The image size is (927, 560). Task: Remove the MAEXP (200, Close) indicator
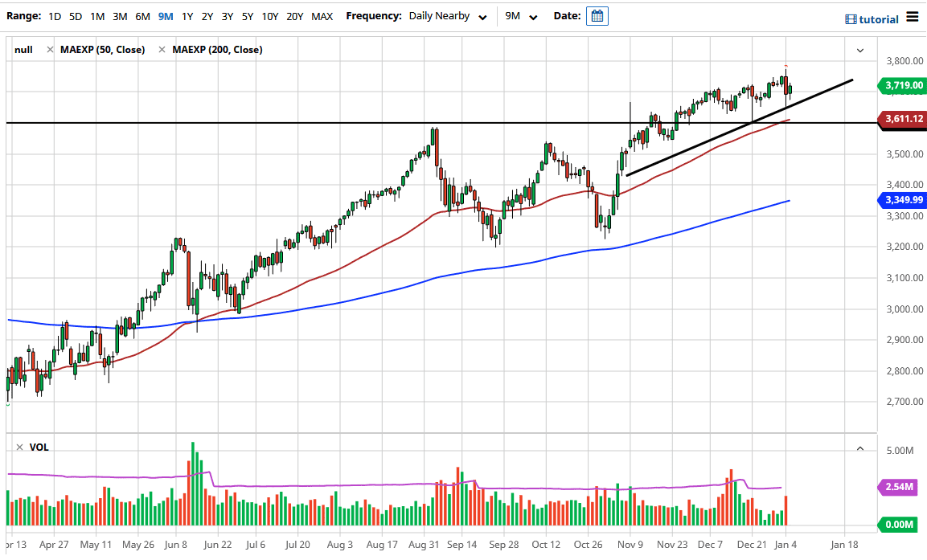point(162,49)
